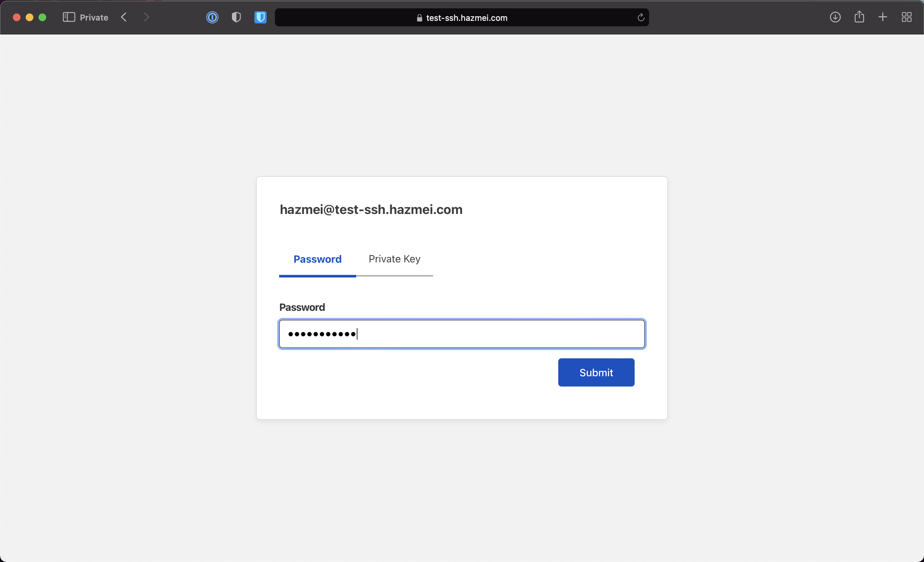
Task: Go back with the back arrow
Action: (124, 17)
